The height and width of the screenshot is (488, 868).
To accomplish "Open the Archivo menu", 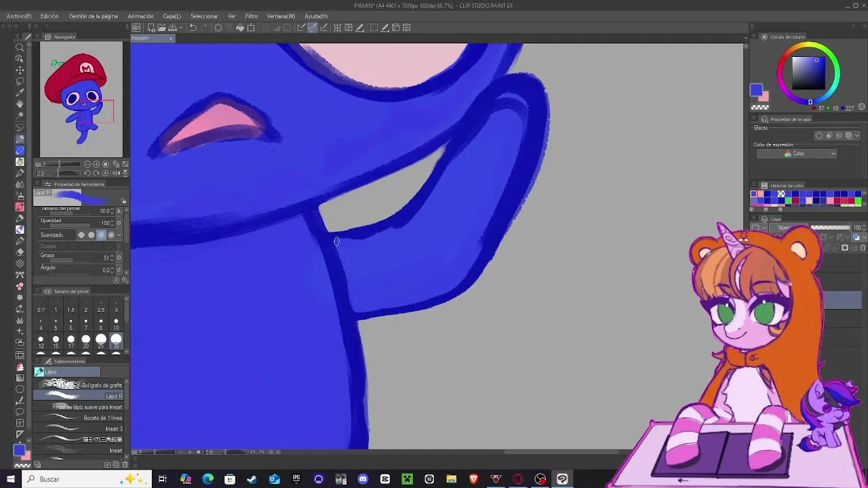I will coord(19,16).
